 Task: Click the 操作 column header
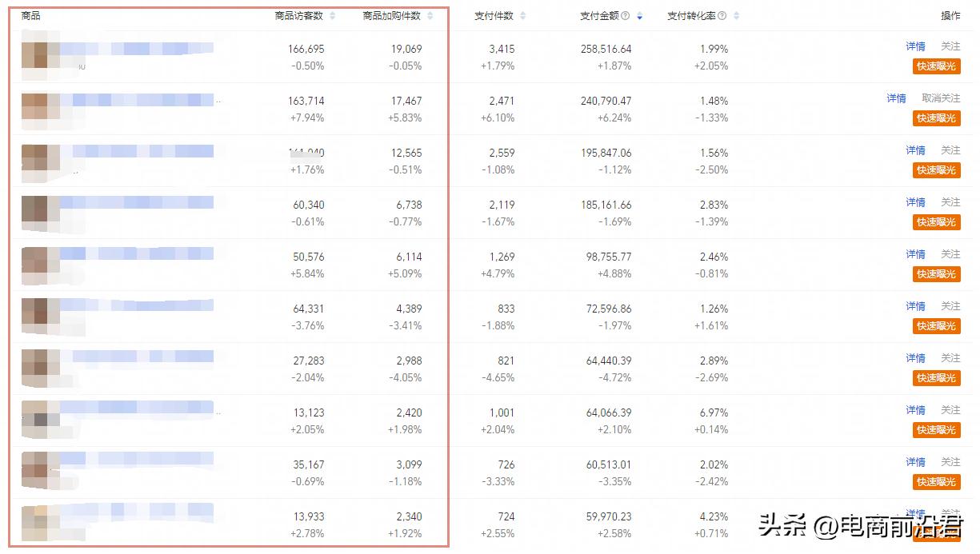[x=950, y=16]
